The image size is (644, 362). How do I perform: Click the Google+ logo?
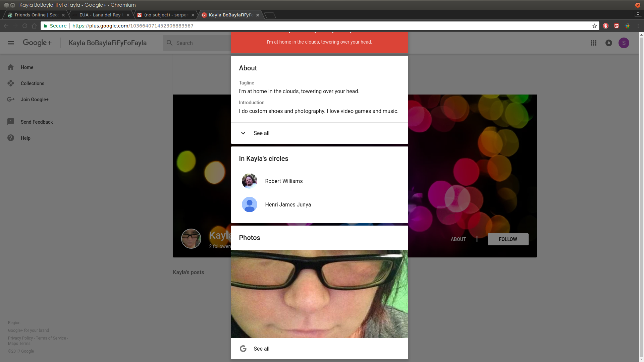[37, 43]
